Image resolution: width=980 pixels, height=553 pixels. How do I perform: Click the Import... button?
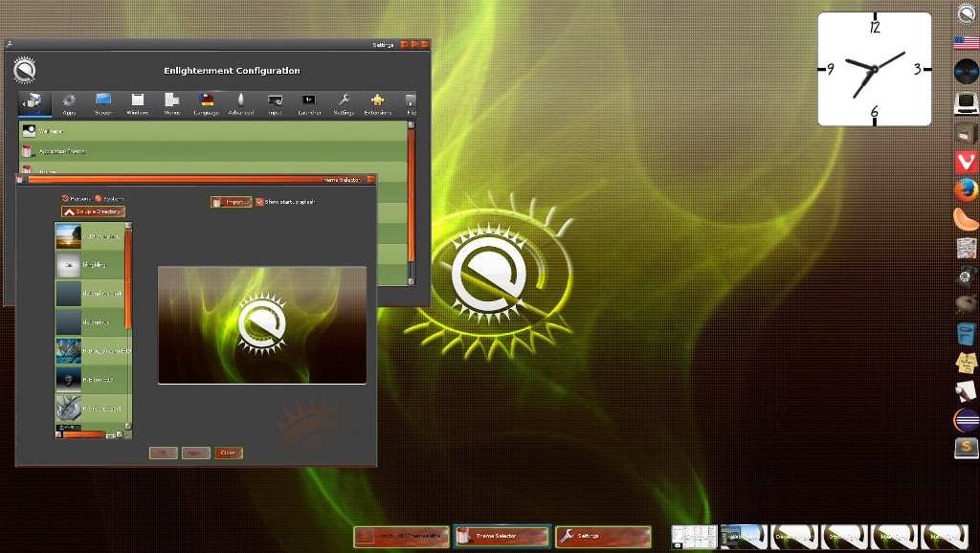(232, 202)
